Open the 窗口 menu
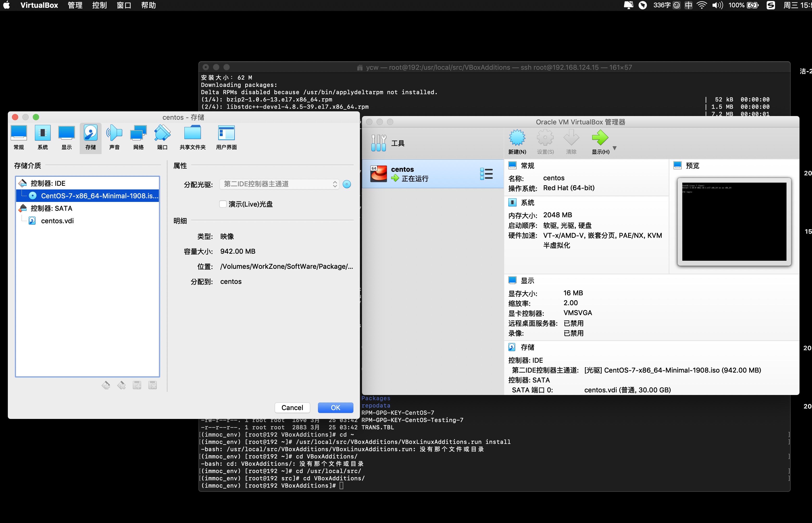The image size is (812, 523). (124, 5)
